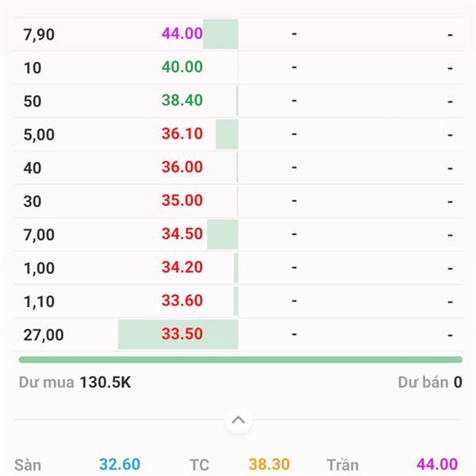The width and height of the screenshot is (476, 476).
Task: Tap the Trần ceiling price 44.00
Action: pos(436,464)
